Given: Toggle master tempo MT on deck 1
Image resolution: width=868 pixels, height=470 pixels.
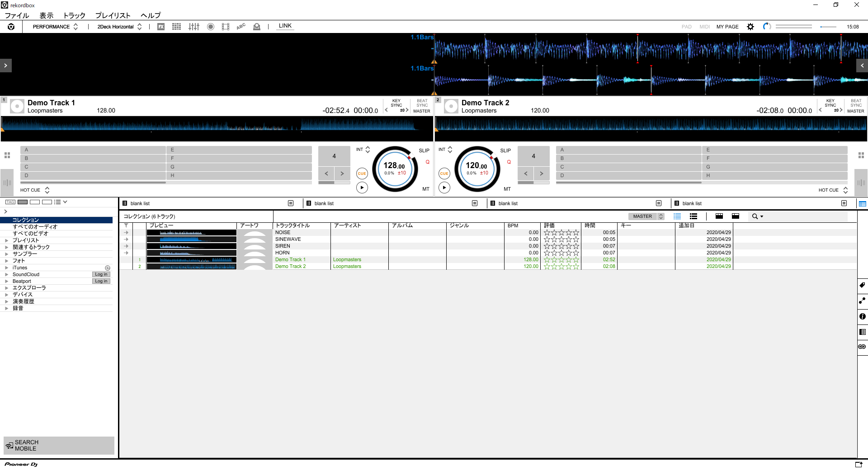Looking at the screenshot, I should (x=426, y=189).
